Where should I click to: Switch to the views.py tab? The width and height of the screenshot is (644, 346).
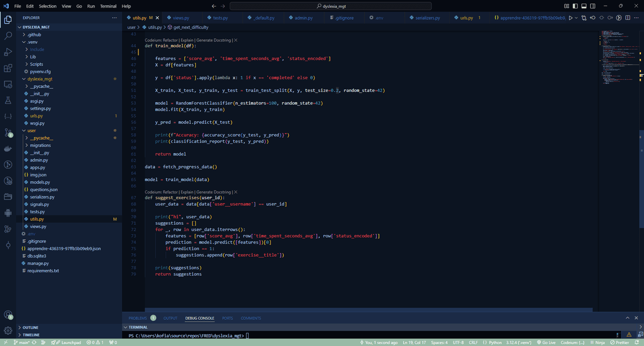pyautogui.click(x=180, y=18)
